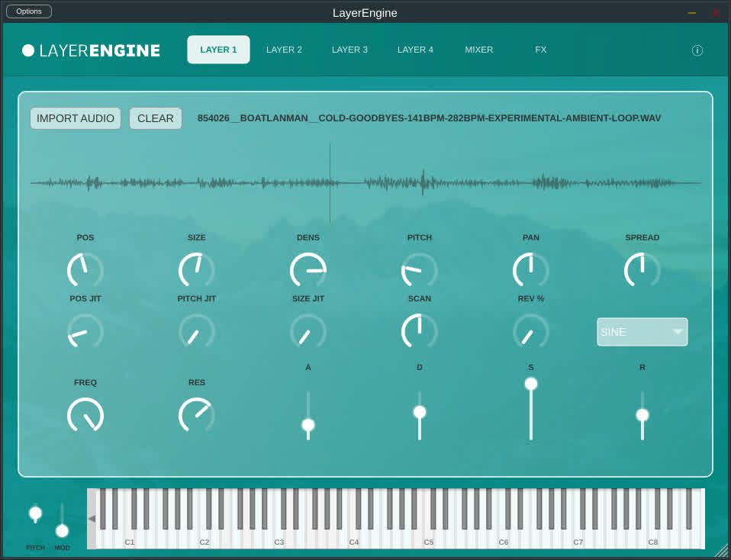Screen dimensions: 731x560
Task: Click the Release (R) slider handle
Action: point(642,415)
